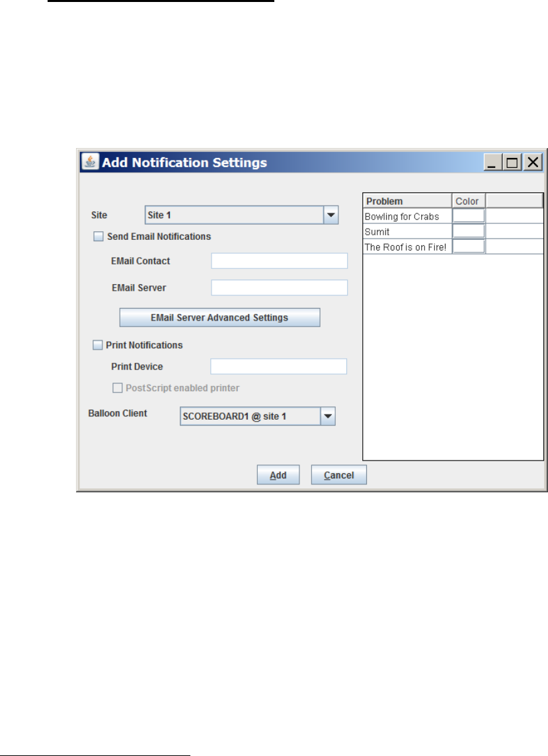Close the Add Notification Settings window
This screenshot has height=756, width=548.
coord(533,162)
